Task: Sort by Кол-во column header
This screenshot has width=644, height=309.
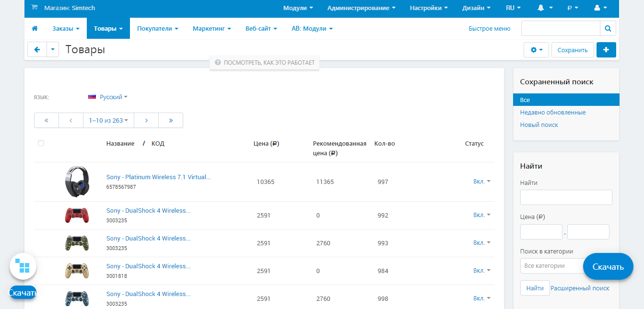Action: tap(385, 143)
